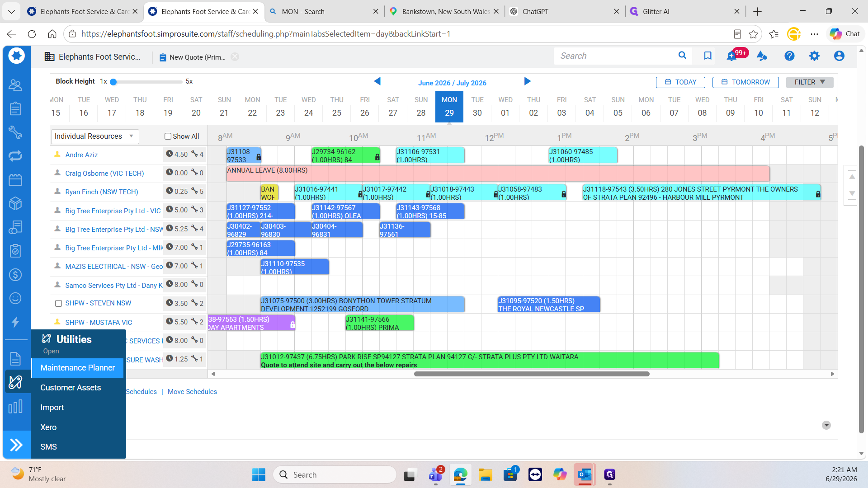Open the People sidebar icon
868x488 pixels.
coord(15,85)
